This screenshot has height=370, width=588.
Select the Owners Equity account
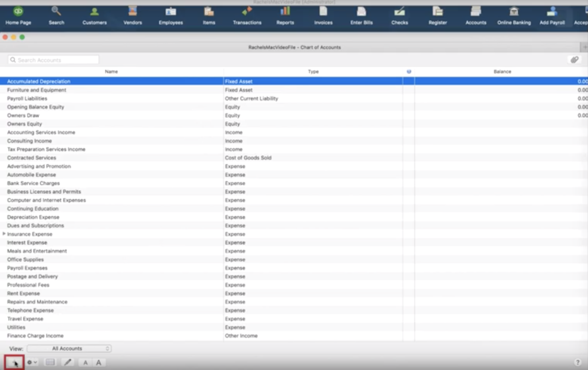point(294,124)
